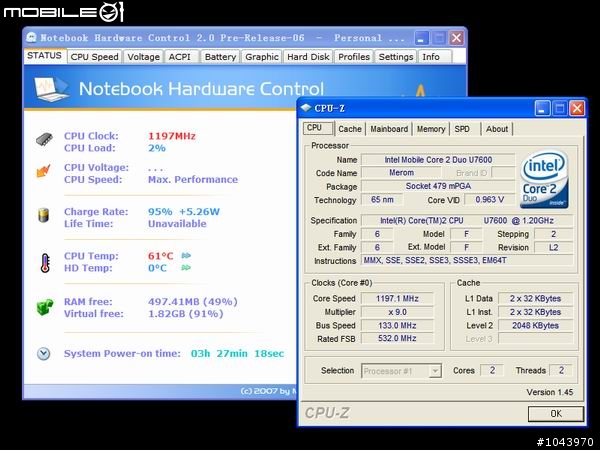Minimize the CPU-Z window

[x=542, y=109]
